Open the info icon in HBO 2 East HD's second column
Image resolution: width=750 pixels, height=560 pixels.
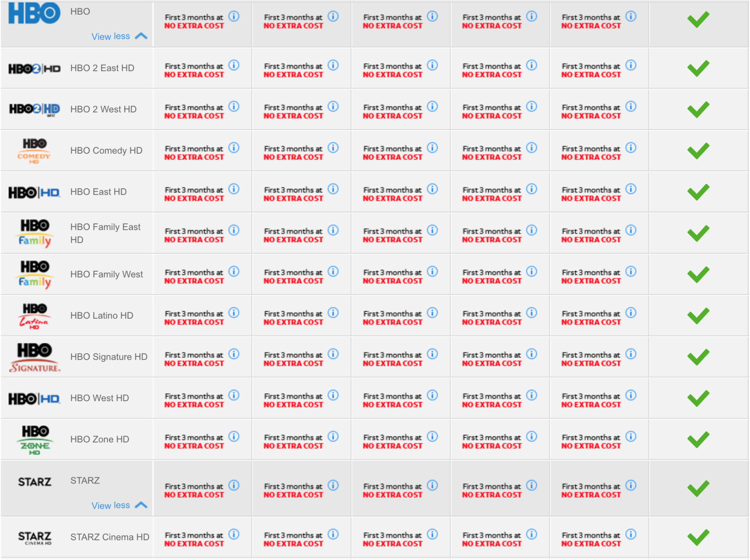[333, 65]
